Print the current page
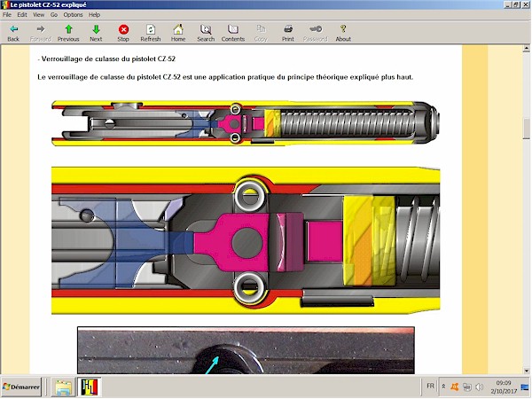This screenshot has height=399, width=532. pos(288,34)
